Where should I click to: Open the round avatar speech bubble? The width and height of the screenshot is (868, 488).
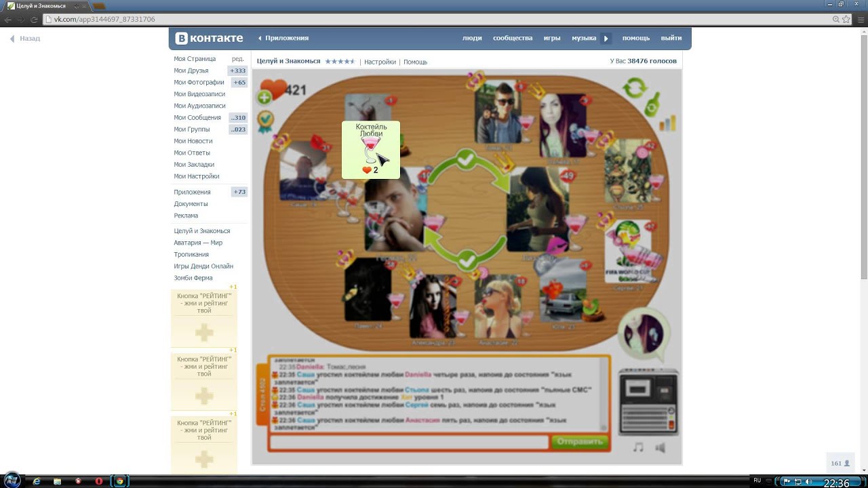(x=644, y=335)
